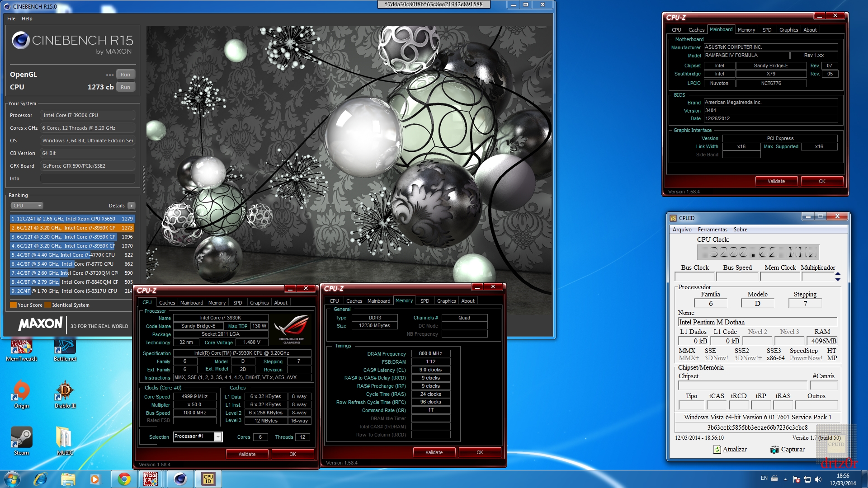Open Windows Explorer from the taskbar

tap(68, 479)
